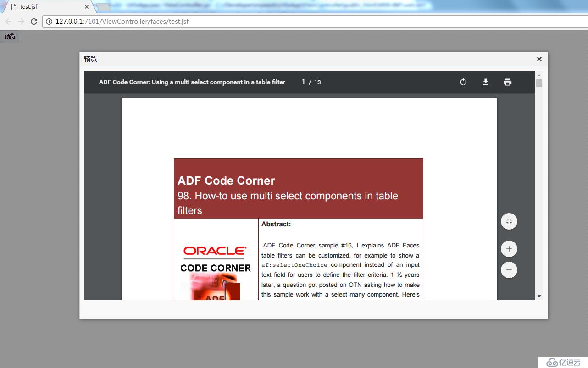Print the PDF document
Image resolution: width=588 pixels, height=368 pixels.
point(507,82)
